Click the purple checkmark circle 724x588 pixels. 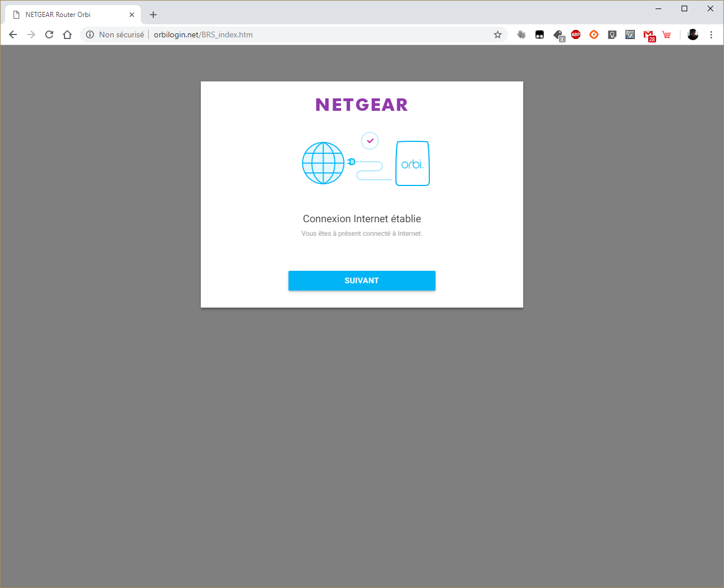[370, 140]
